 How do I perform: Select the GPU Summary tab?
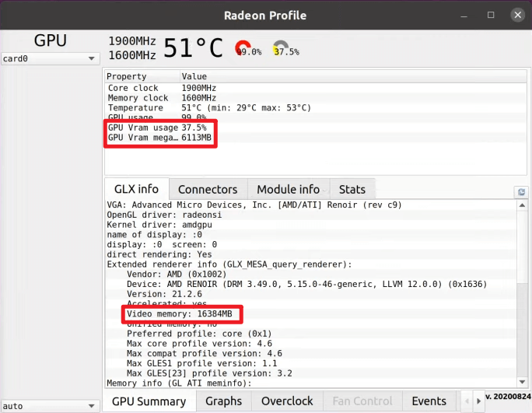(x=149, y=401)
